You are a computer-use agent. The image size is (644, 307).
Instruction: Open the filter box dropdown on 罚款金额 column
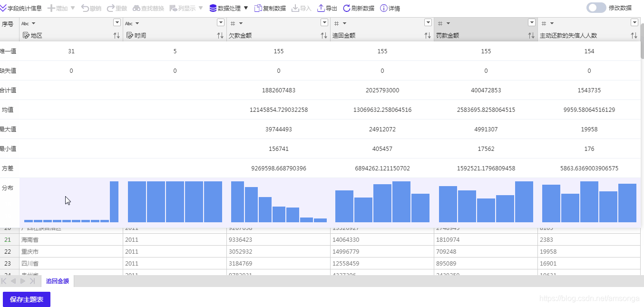point(532,23)
